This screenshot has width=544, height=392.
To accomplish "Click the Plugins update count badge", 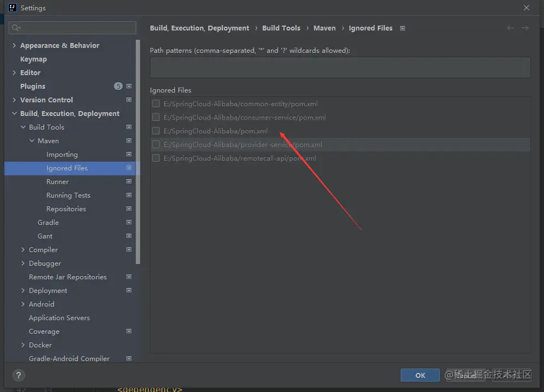I will [118, 87].
